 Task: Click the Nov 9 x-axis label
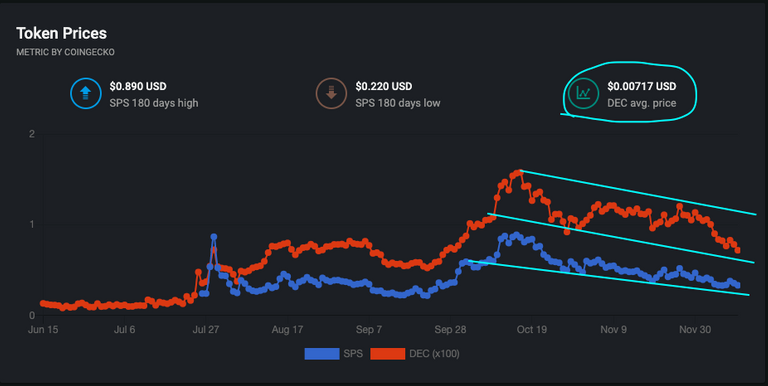click(x=613, y=330)
